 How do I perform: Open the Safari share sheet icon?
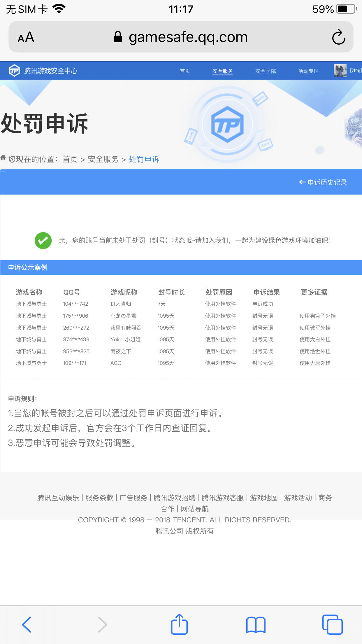[179, 624]
